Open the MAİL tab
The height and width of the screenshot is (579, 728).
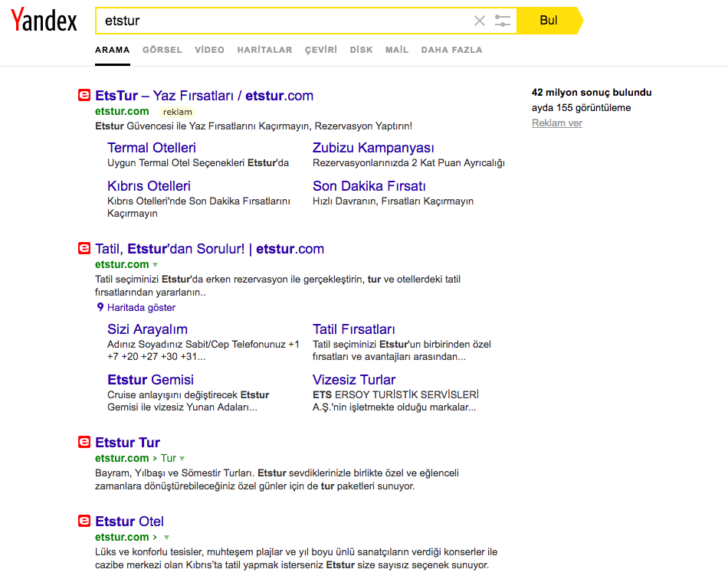(x=397, y=50)
